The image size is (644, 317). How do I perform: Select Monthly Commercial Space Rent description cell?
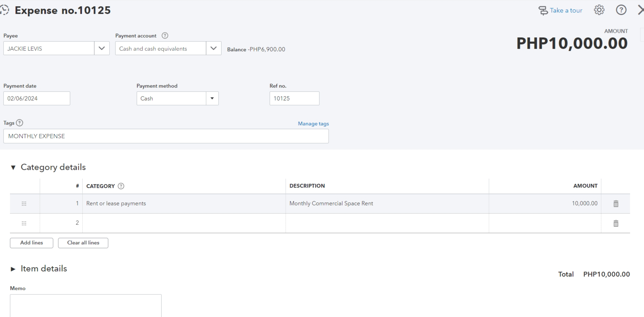(387, 204)
